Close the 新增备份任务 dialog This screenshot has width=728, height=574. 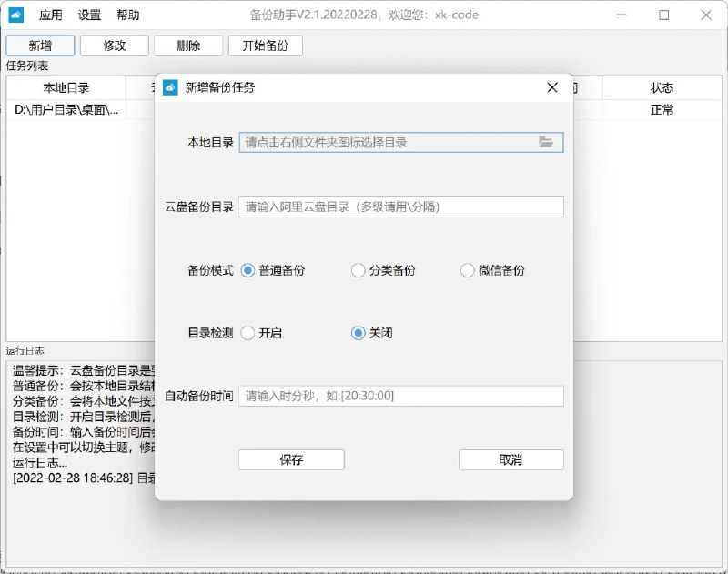pos(551,88)
